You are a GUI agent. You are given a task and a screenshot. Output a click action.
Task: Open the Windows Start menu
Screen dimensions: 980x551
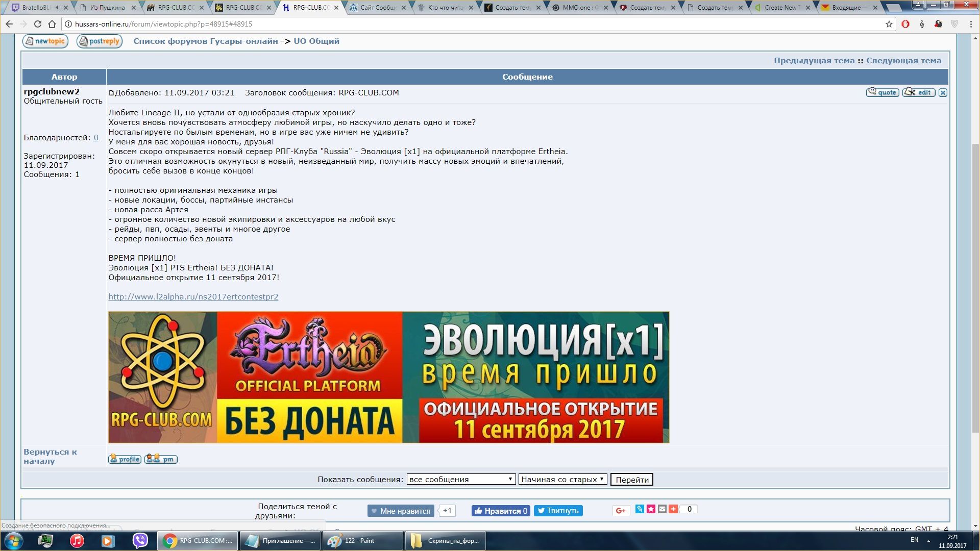[14, 541]
